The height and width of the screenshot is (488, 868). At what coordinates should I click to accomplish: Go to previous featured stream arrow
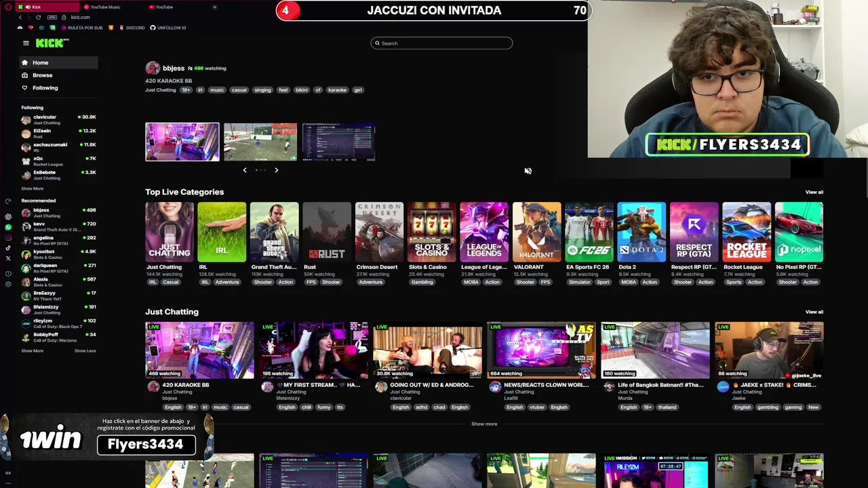[x=245, y=170]
